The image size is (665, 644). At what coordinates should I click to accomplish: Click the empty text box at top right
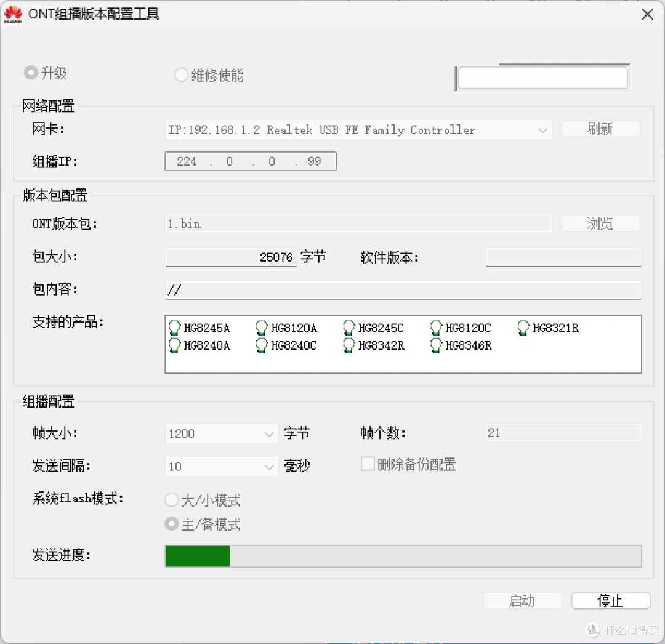[x=543, y=78]
